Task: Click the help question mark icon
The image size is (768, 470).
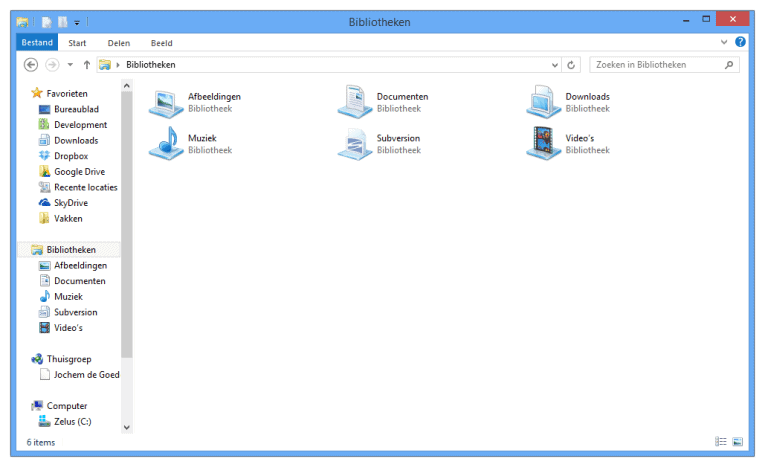Action: [740, 42]
